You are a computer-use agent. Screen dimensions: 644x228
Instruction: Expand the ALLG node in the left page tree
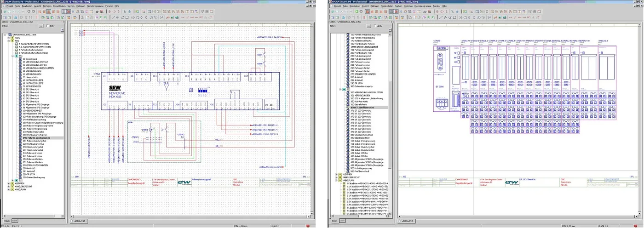[8, 38]
